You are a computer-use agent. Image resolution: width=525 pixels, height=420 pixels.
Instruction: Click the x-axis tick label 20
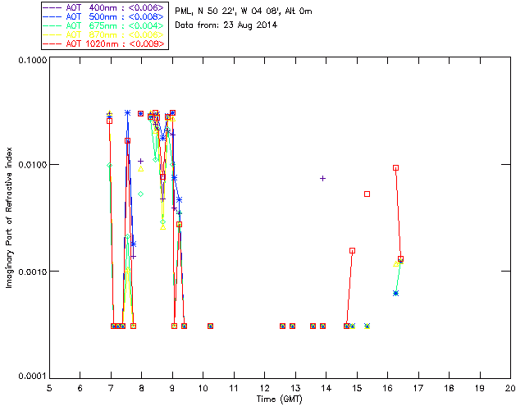coord(510,388)
